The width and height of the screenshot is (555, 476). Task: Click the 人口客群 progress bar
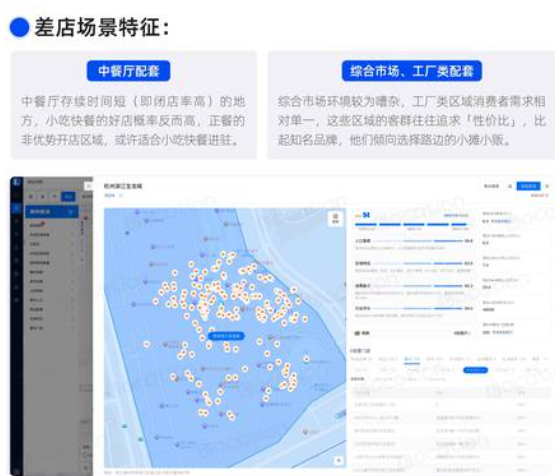tap(418, 241)
